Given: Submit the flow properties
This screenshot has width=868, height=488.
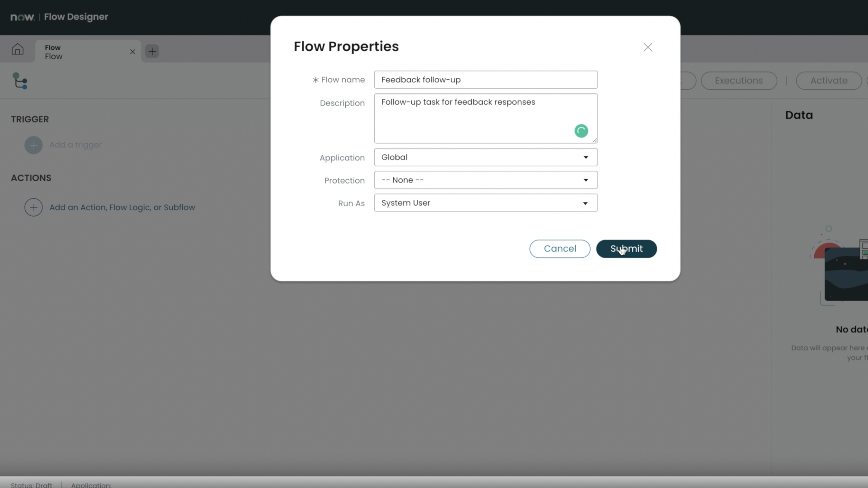Looking at the screenshot, I should [626, 249].
